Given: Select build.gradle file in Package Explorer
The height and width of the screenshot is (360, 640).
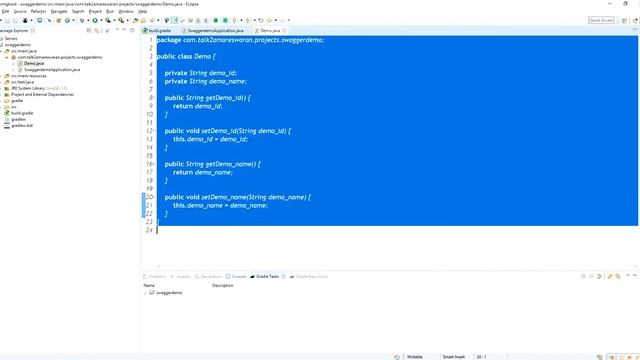Looking at the screenshot, I should [22, 113].
